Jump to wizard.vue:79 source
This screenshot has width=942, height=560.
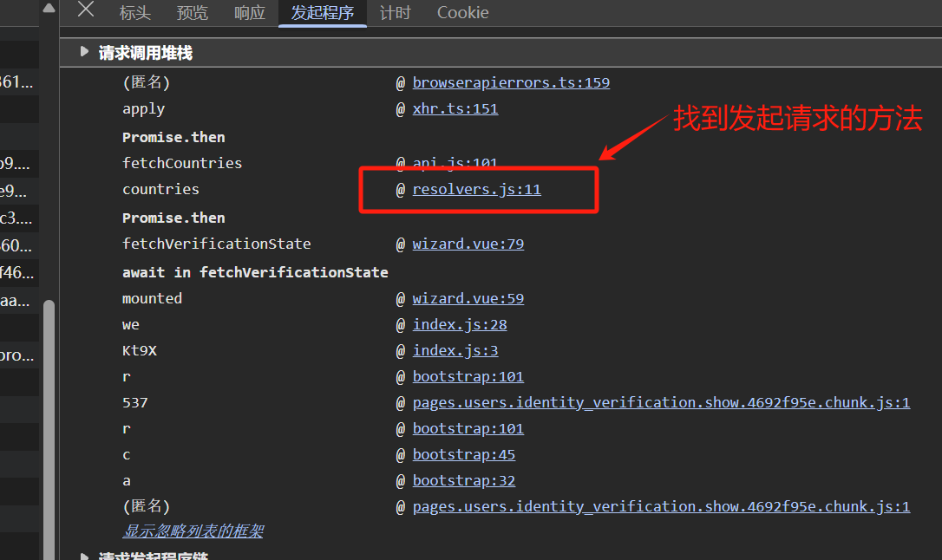468,244
